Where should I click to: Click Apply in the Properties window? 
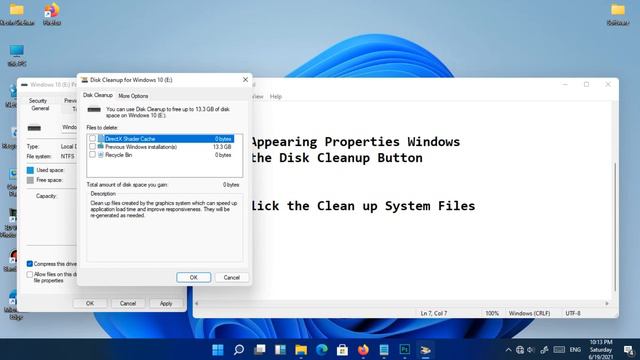pyautogui.click(x=166, y=303)
